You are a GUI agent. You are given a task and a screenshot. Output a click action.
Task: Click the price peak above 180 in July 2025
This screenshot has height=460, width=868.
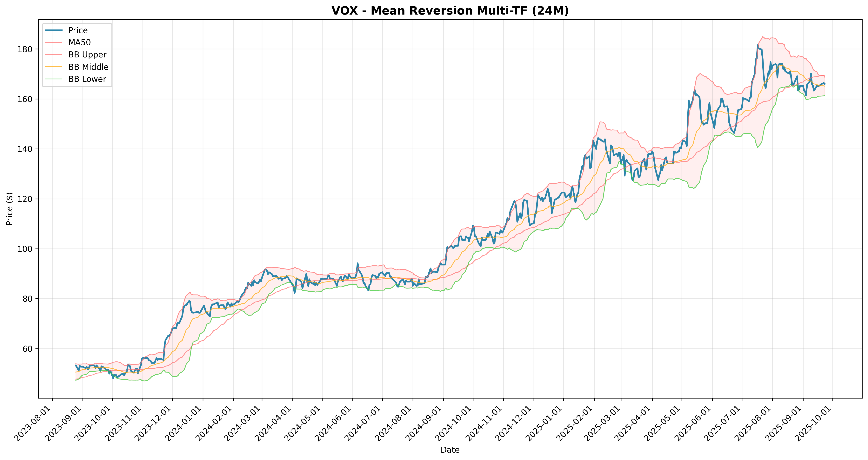click(x=758, y=45)
